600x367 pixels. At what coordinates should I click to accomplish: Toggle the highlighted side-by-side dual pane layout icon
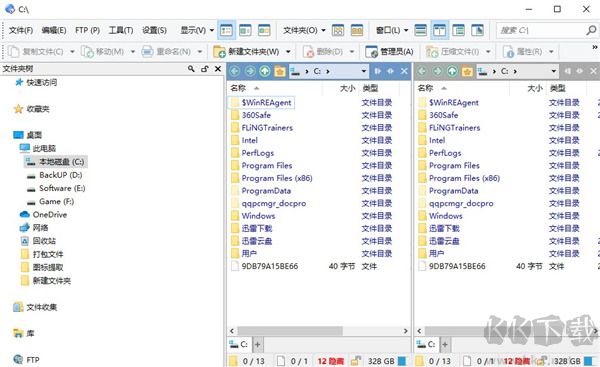pyautogui.click(x=440, y=30)
